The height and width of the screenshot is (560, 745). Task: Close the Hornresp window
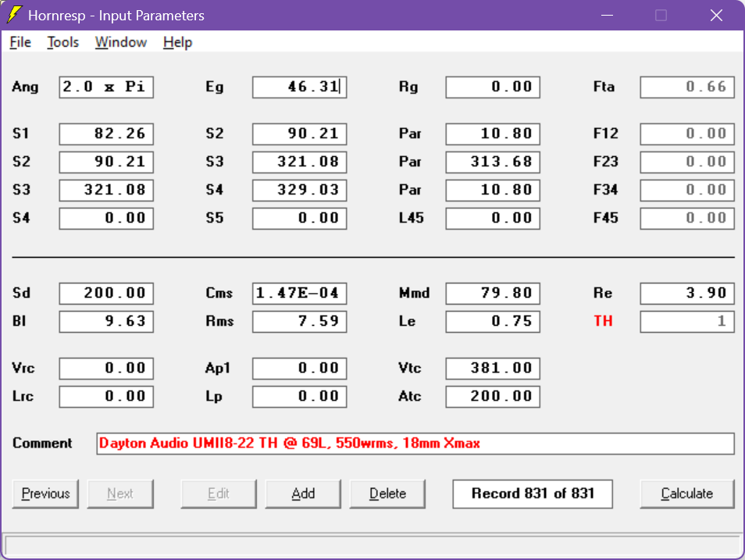[x=716, y=15]
